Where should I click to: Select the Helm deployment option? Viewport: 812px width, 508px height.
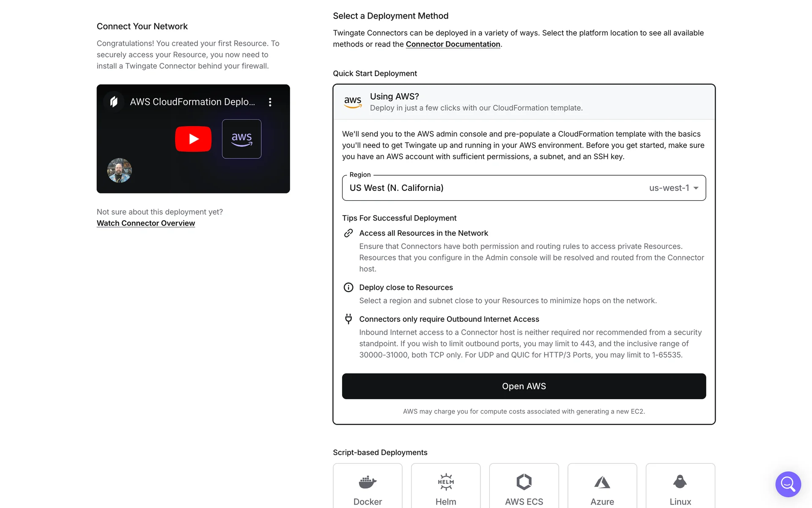tap(446, 487)
